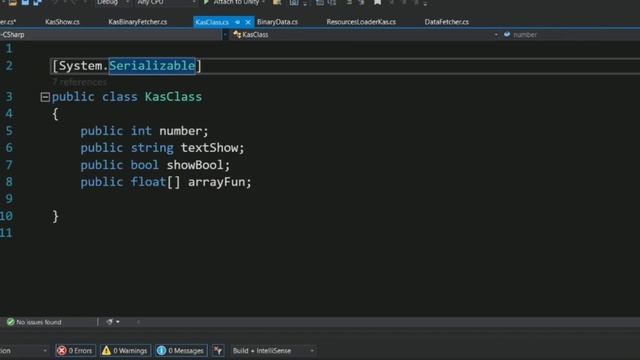640x360 pixels.
Task: Click the No issues found indicator
Action: [34, 322]
